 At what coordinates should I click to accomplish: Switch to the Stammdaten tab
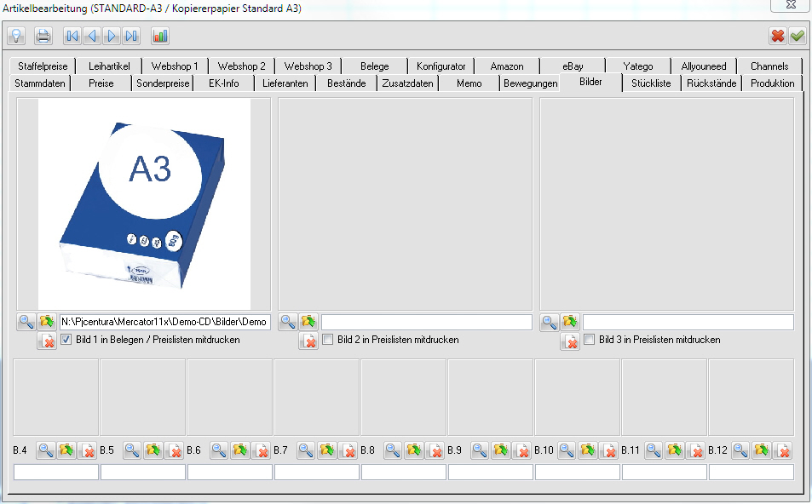coord(40,83)
